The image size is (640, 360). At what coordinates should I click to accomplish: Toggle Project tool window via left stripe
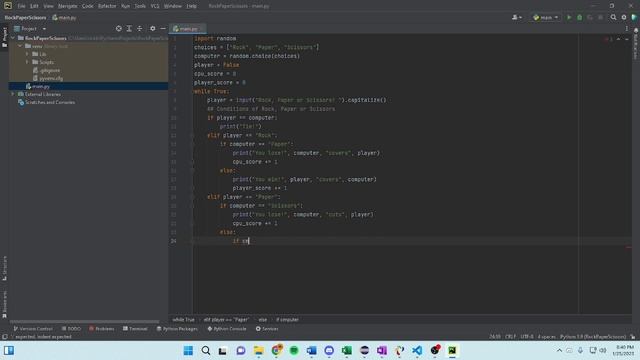(x=4, y=37)
